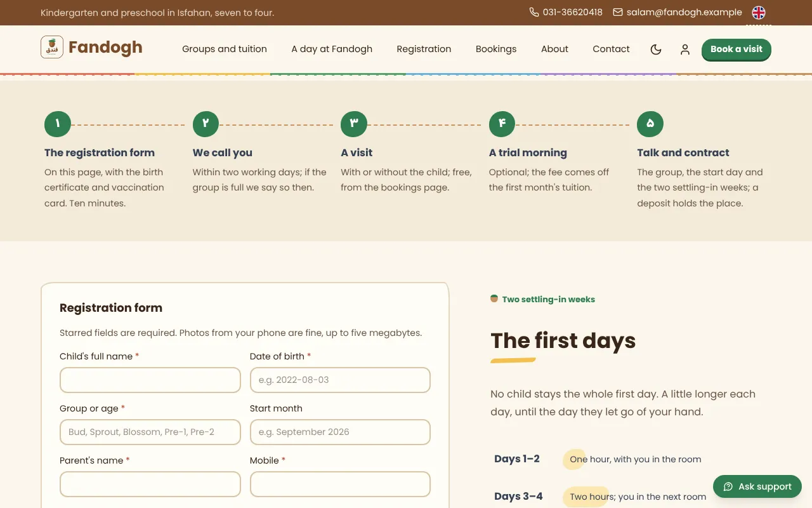Click the 'A trial morning' step title

[528, 152]
